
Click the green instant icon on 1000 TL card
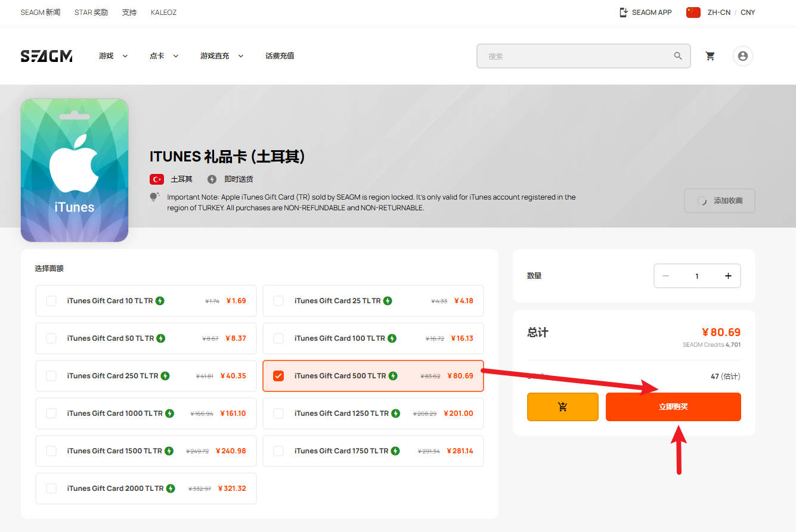coord(170,413)
